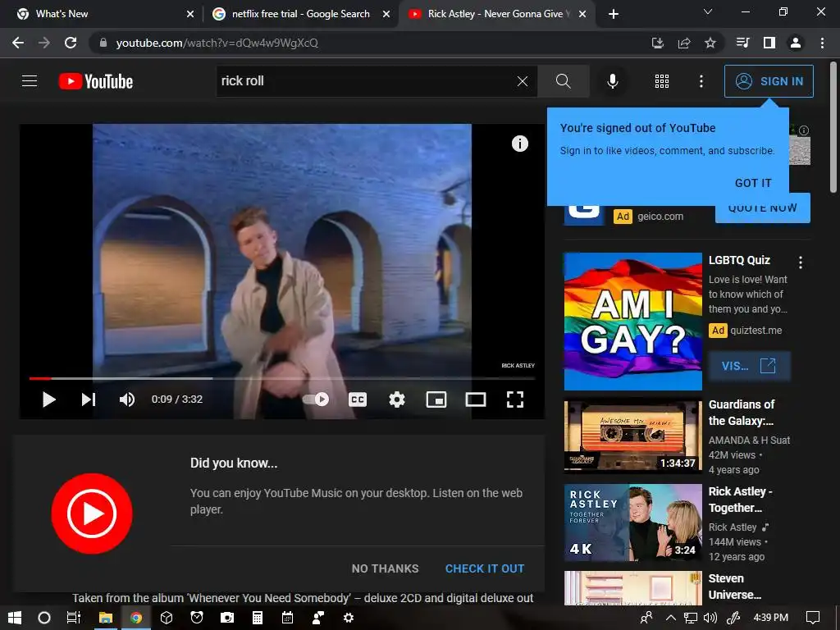The width and height of the screenshot is (840, 630).
Task: Mute the video volume
Action: 127,399
